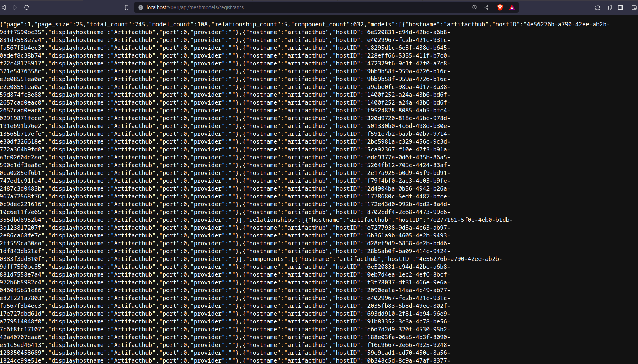Navigate back to the previous page
The width and height of the screenshot is (638, 364).
4,7
